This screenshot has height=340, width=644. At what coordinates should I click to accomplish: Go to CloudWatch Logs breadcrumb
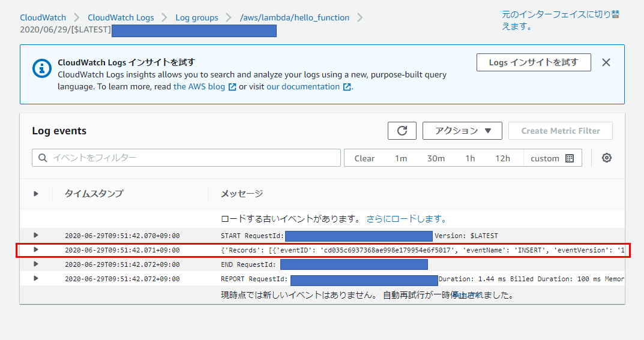121,17
